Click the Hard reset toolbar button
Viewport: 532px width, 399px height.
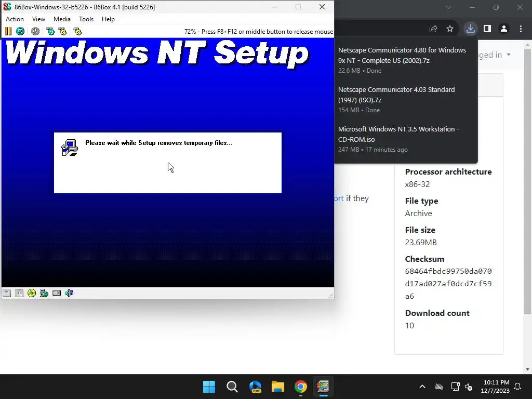pos(20,32)
